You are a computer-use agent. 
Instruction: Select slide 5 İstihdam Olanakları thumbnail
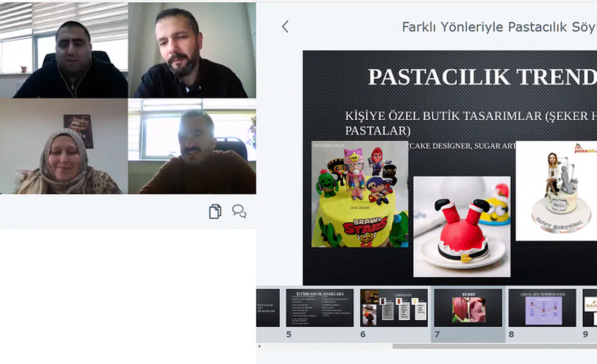[319, 308]
